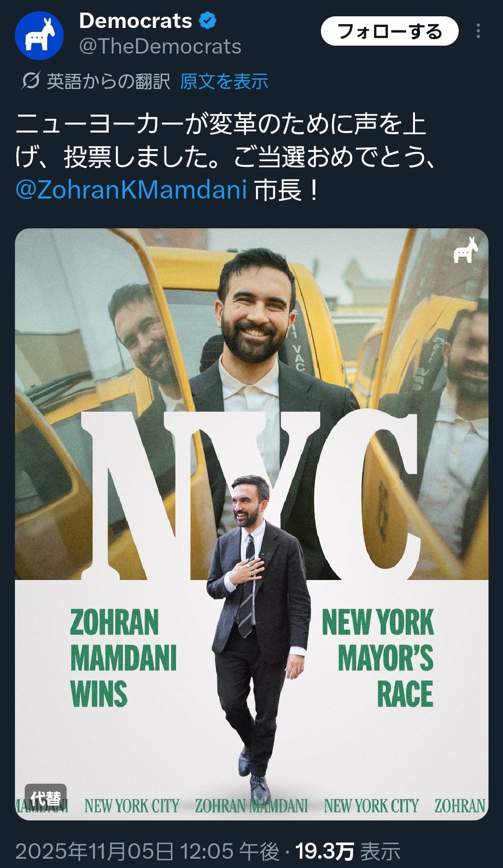This screenshot has height=868, width=503.
Task: Open the @ZohranKMamdani mention link
Action: click(131, 190)
